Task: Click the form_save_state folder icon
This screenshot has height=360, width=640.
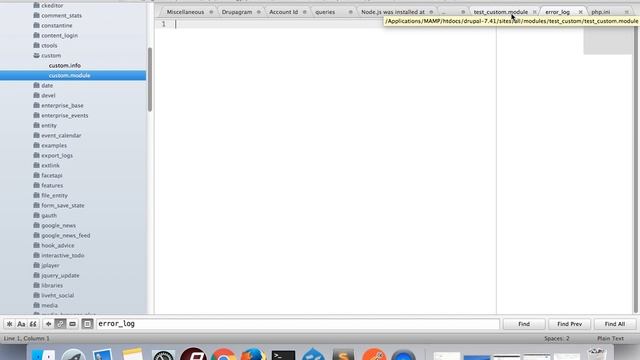Action: tap(36, 205)
